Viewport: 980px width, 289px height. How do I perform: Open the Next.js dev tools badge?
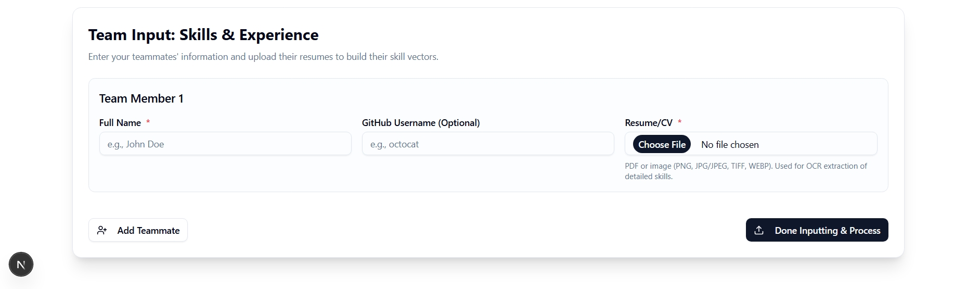[x=21, y=265]
